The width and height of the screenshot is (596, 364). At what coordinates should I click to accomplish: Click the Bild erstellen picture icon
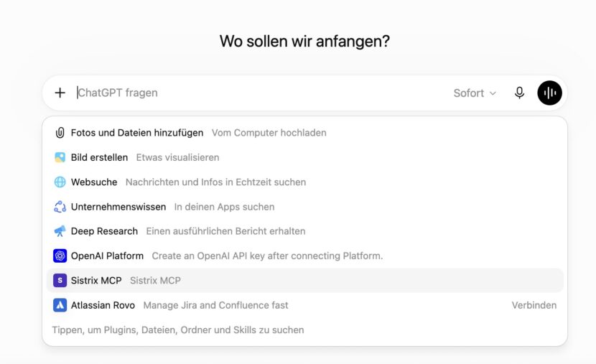pyautogui.click(x=60, y=157)
